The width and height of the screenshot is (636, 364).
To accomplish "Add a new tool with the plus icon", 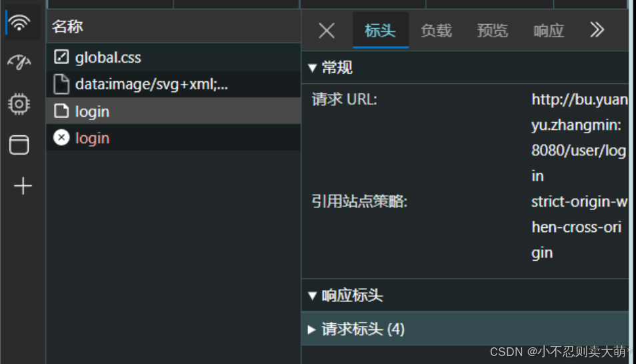I will coord(23,186).
